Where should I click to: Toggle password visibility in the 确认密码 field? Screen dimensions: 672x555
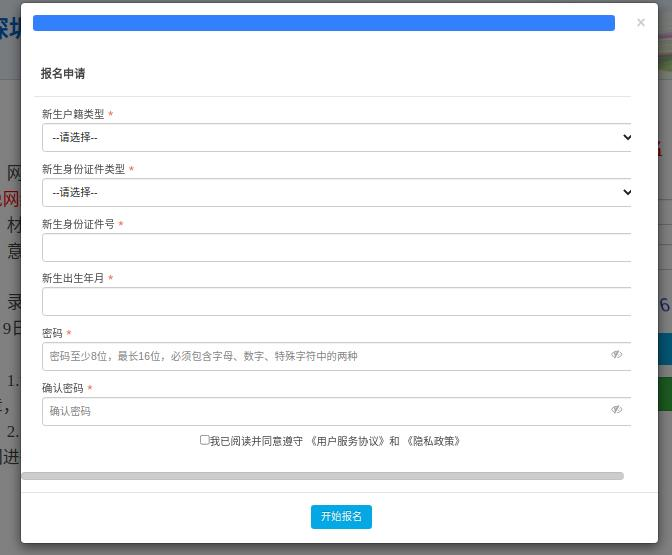(x=616, y=409)
